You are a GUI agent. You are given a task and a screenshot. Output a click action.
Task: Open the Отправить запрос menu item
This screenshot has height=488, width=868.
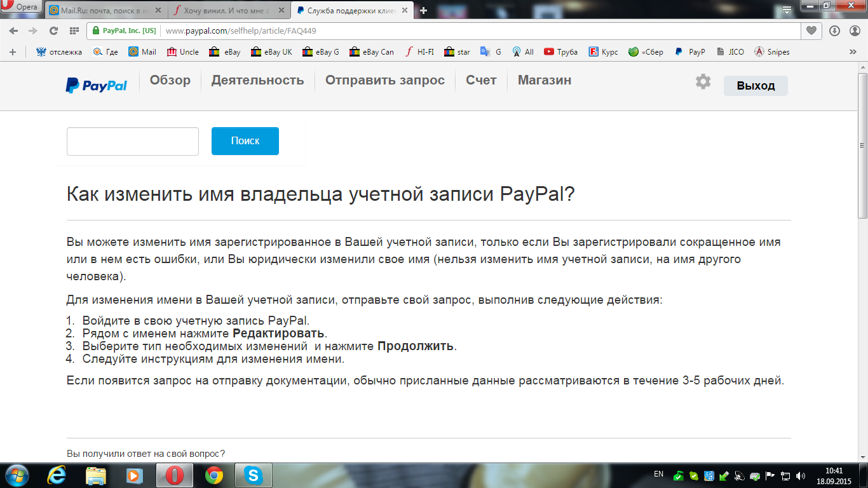[384, 81]
